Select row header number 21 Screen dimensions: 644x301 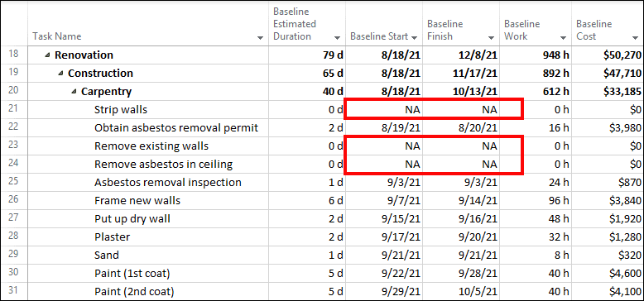tap(13, 109)
